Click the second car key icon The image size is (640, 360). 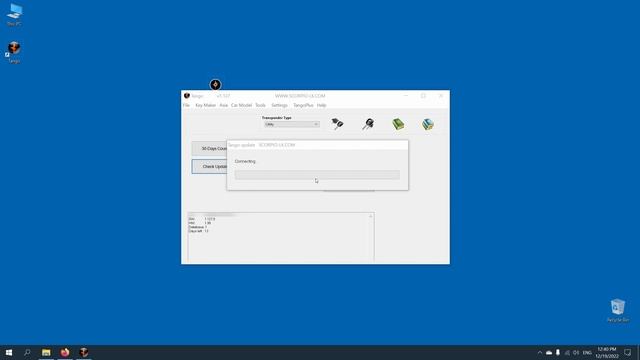pyautogui.click(x=368, y=124)
